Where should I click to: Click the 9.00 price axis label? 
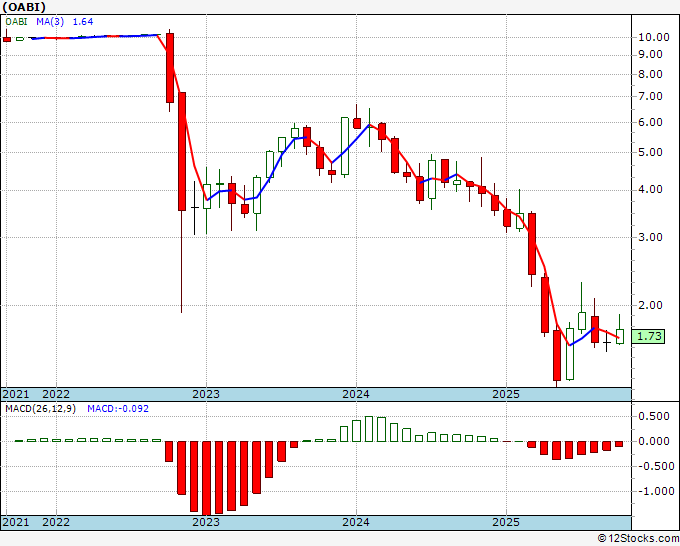click(x=650, y=55)
